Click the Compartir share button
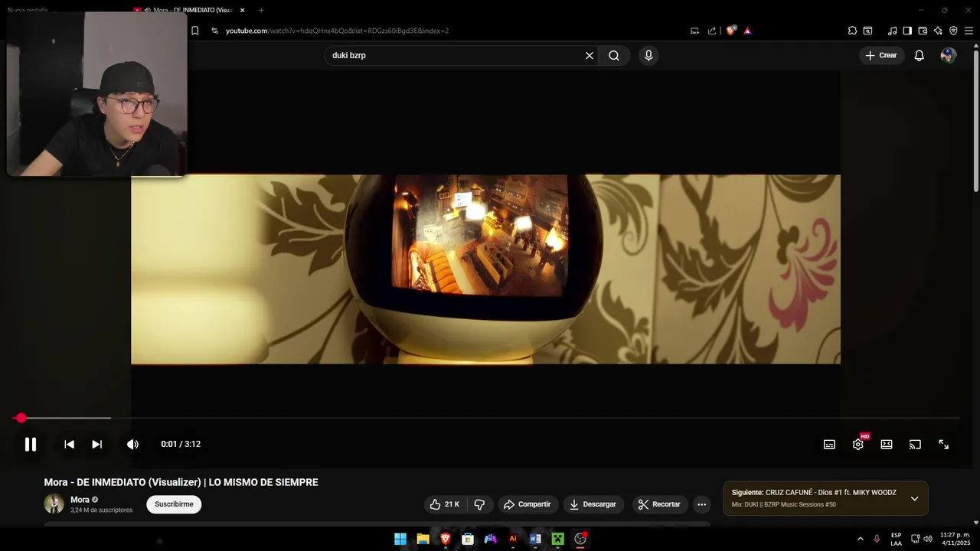Screen dimensions: 980x551 coord(527,504)
